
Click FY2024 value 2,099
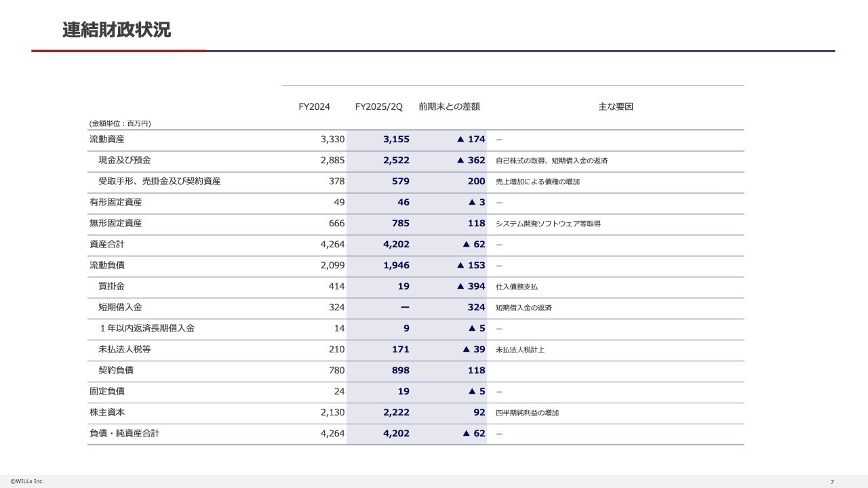(333, 266)
